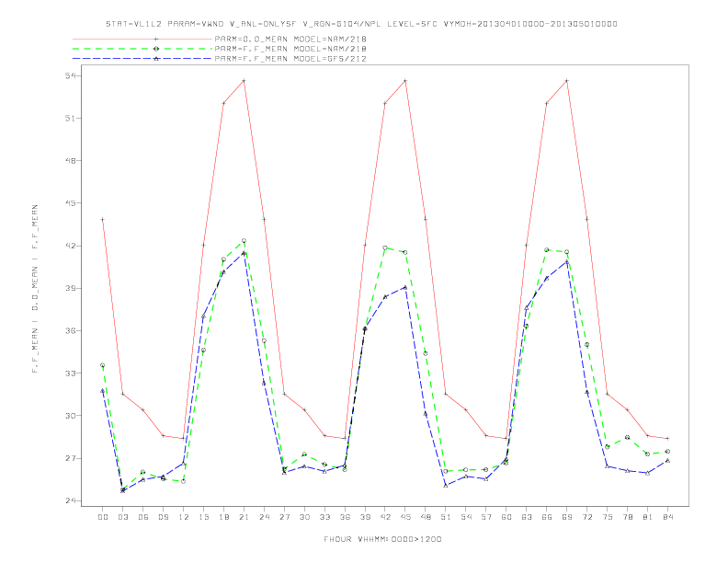Image resolution: width=728 pixels, height=563 pixels.
Task: Select legend entry PARM=O.O_MEAN MODEL=NAM/218
Action: [x=290, y=39]
